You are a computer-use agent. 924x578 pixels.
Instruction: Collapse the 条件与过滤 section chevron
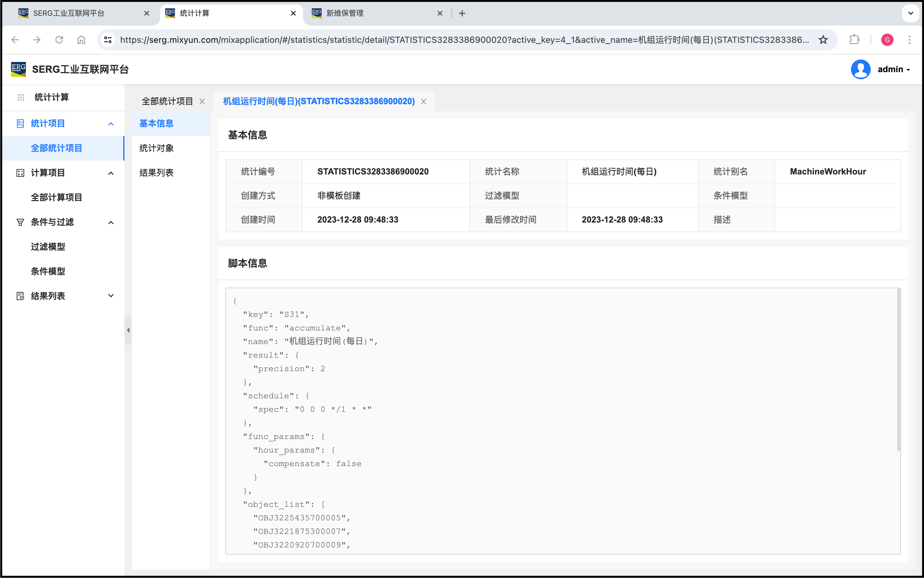coord(111,223)
